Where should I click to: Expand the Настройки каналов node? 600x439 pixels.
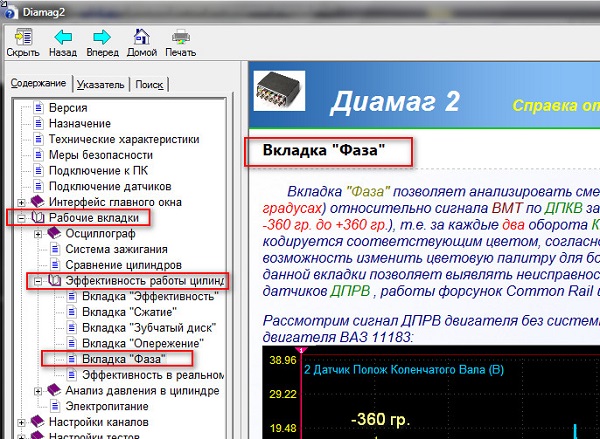[x=21, y=423]
